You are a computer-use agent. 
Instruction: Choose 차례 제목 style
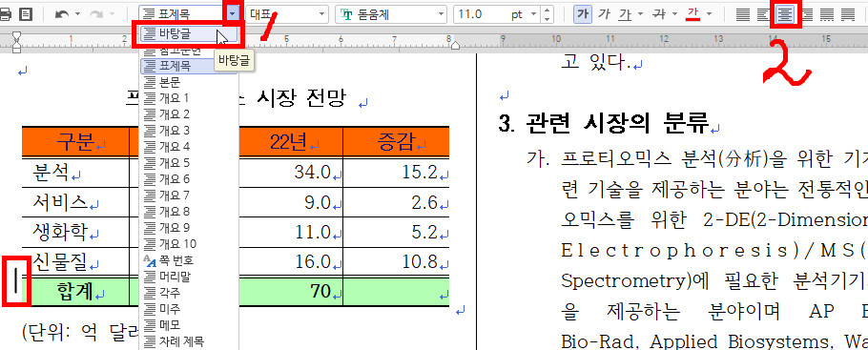click(x=188, y=341)
